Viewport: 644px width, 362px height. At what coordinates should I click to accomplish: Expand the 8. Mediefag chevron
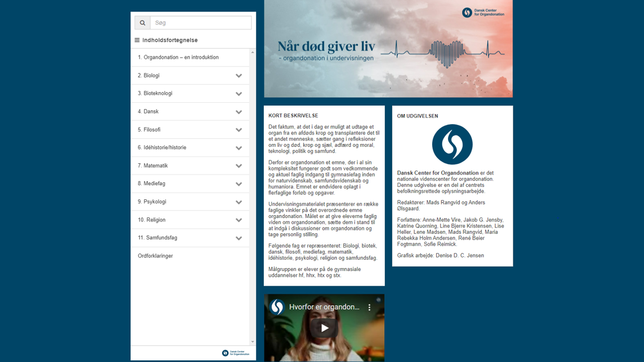[x=238, y=184]
